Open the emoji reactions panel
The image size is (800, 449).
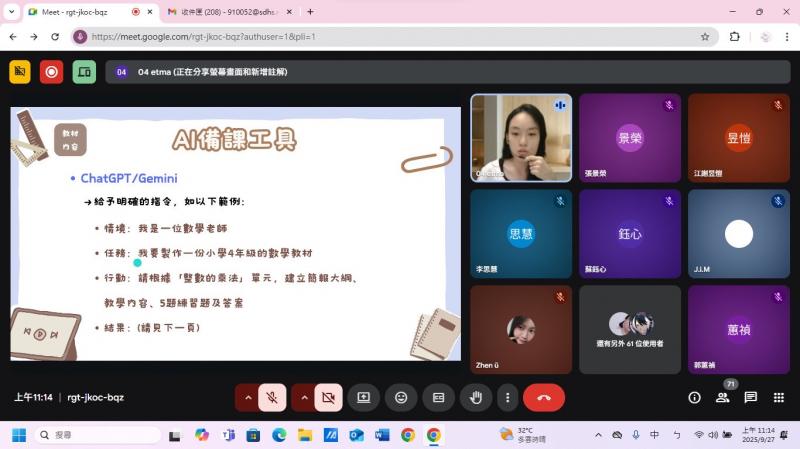401,397
